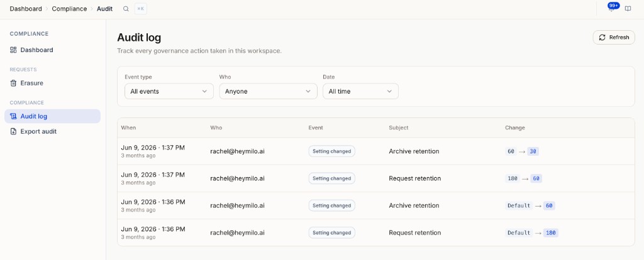644x260 pixels.
Task: Open Erasure requests page
Action: tap(52, 84)
